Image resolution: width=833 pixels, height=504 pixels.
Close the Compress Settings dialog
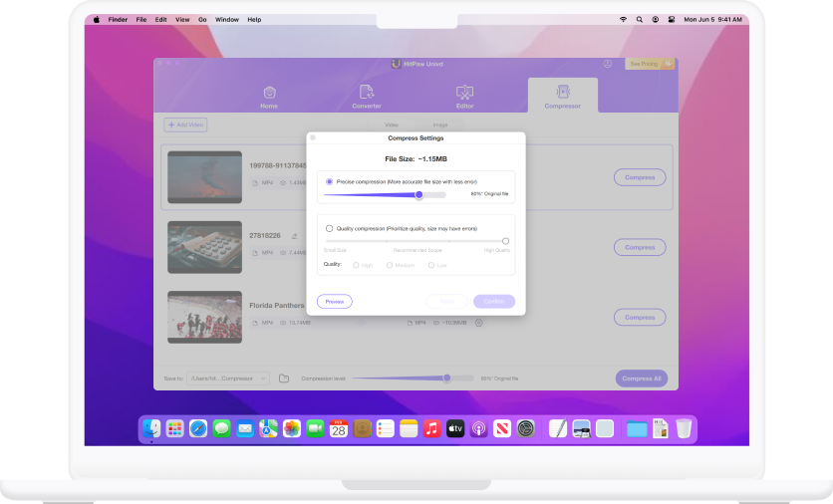[x=313, y=137]
